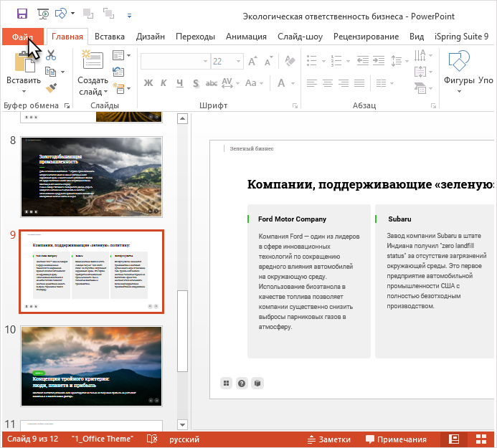
Task: Click the question mark icon on the slide
Action: pos(242,383)
